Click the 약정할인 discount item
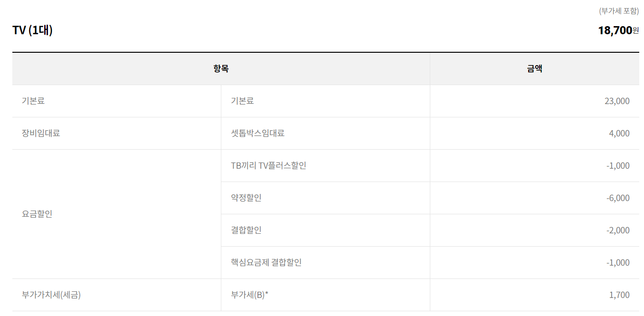The height and width of the screenshot is (316, 644). (246, 198)
